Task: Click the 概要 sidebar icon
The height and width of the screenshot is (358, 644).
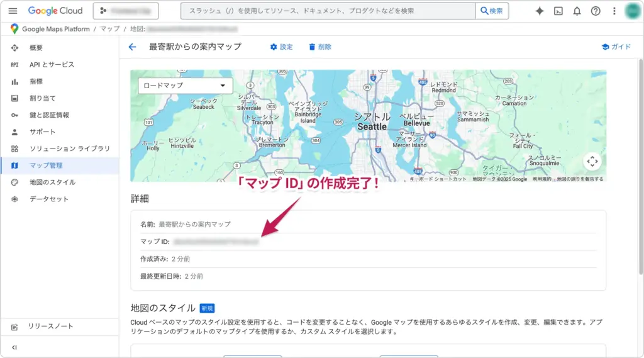Action: tap(14, 48)
